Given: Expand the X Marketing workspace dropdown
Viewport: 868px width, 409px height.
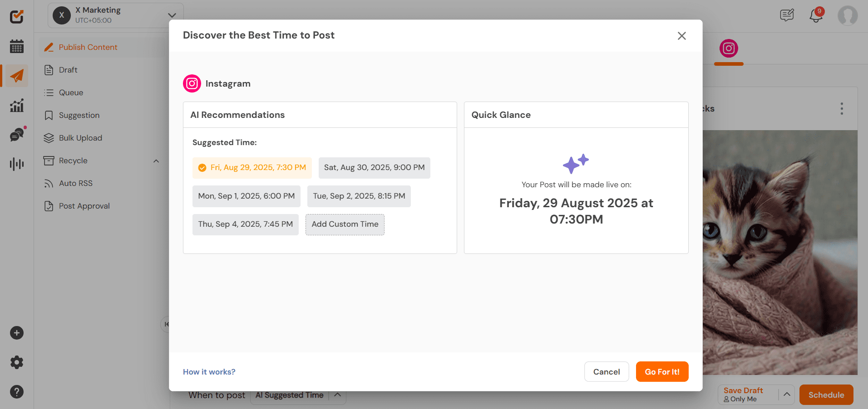Looking at the screenshot, I should coord(172,15).
